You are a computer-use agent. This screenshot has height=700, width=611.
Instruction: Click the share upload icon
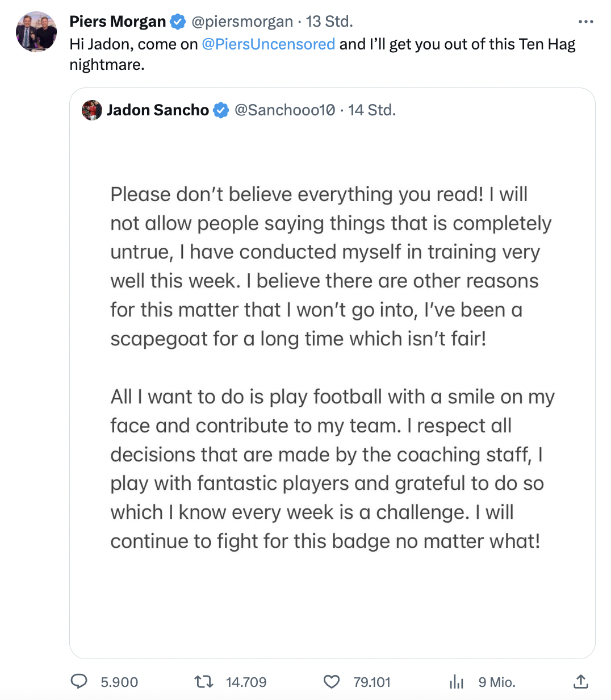580,681
